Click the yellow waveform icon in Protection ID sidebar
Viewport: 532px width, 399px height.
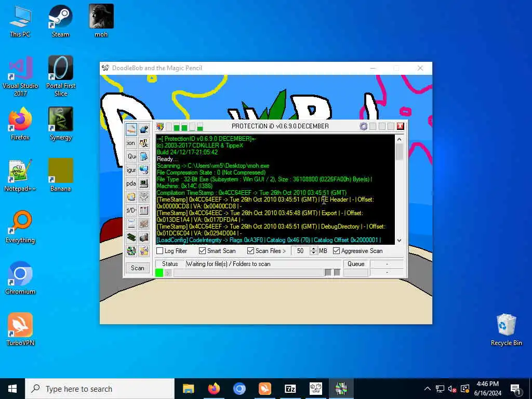(x=144, y=143)
